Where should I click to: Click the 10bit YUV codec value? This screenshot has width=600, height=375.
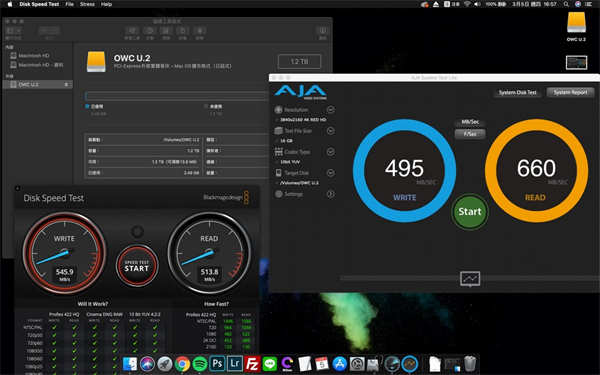coord(290,162)
